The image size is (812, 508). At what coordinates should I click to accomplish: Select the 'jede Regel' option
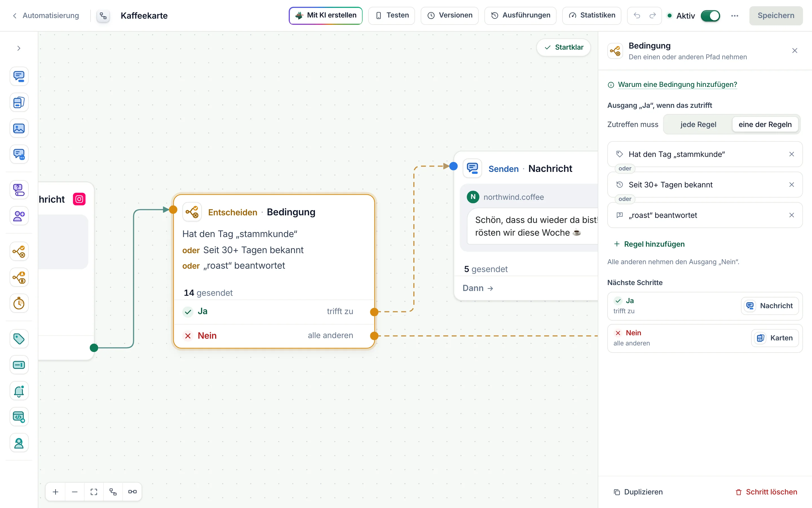(698, 125)
